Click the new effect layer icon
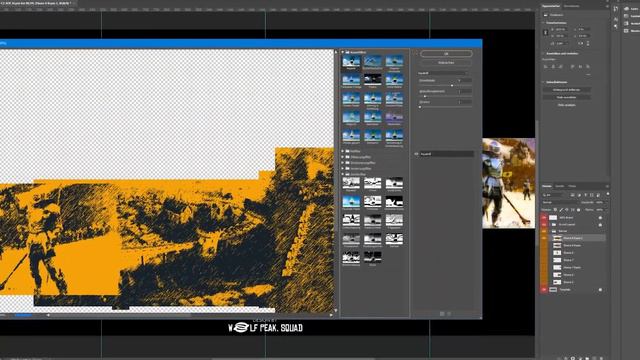This screenshot has height=360, width=640. coord(442,313)
